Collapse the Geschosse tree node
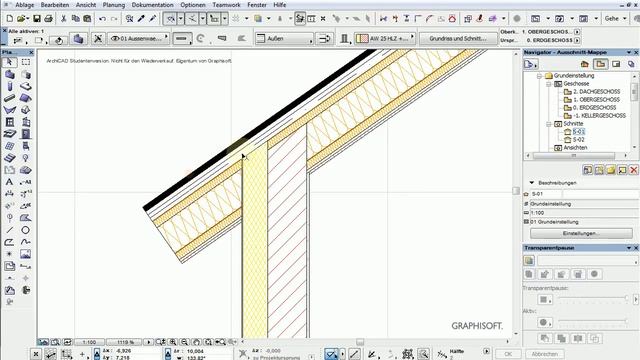 tap(549, 84)
